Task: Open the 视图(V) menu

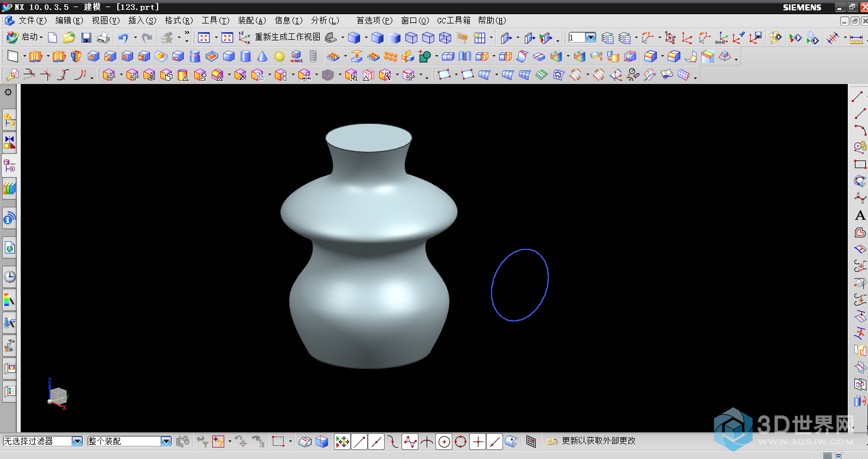Action: 105,20
